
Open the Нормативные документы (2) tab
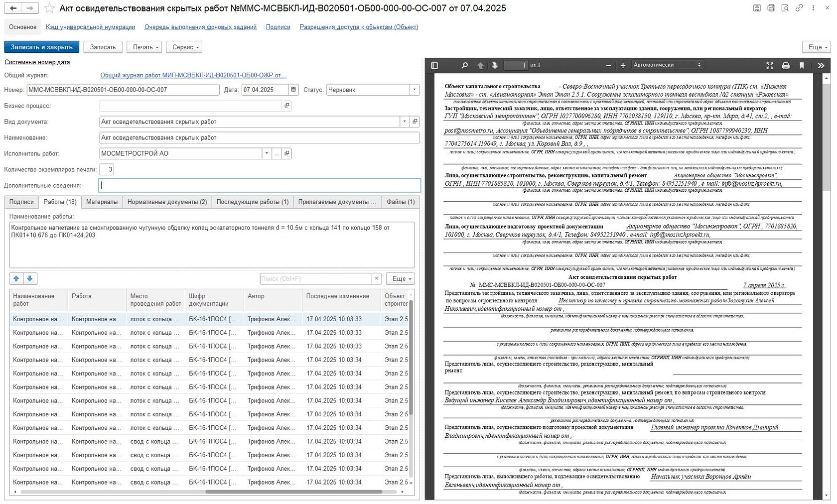(x=167, y=202)
